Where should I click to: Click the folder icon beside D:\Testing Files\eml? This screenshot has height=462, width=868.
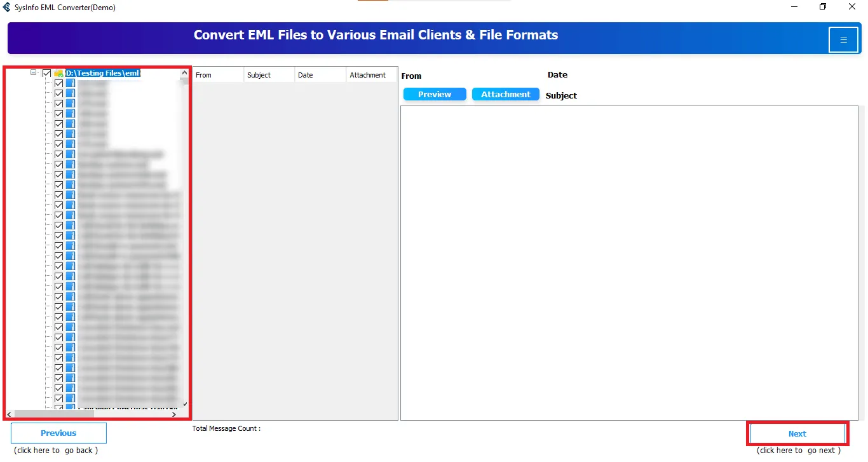point(59,73)
